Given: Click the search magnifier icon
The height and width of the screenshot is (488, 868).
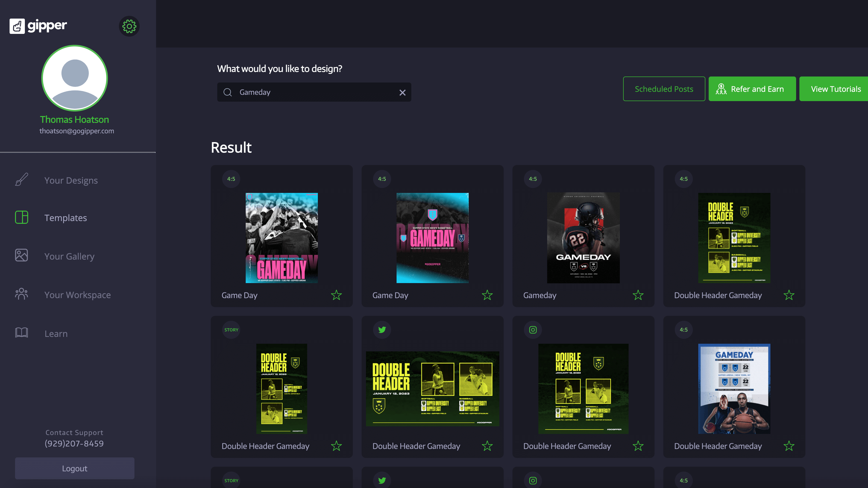Looking at the screenshot, I should [x=228, y=92].
